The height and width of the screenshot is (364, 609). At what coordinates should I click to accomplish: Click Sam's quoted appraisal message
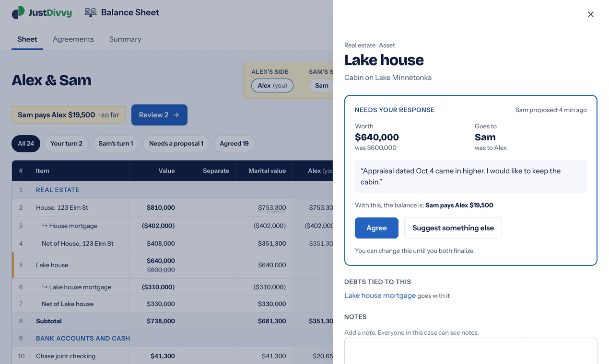pos(471,176)
